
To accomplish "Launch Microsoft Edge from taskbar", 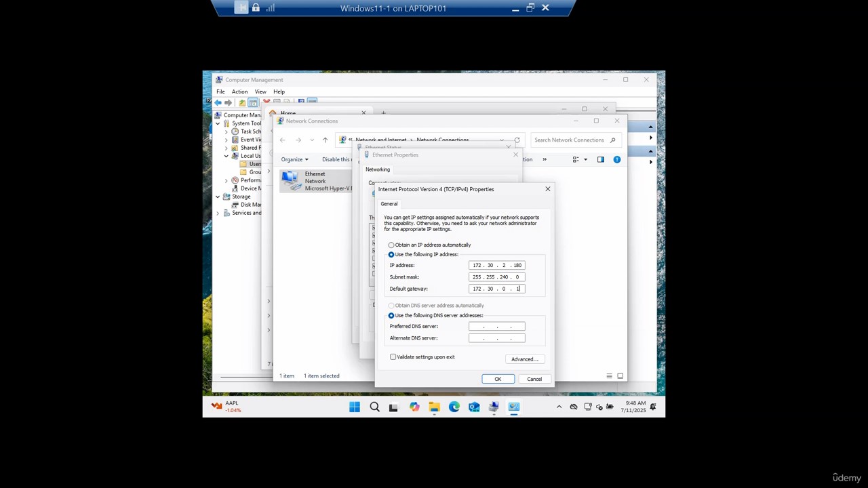I will point(454,407).
